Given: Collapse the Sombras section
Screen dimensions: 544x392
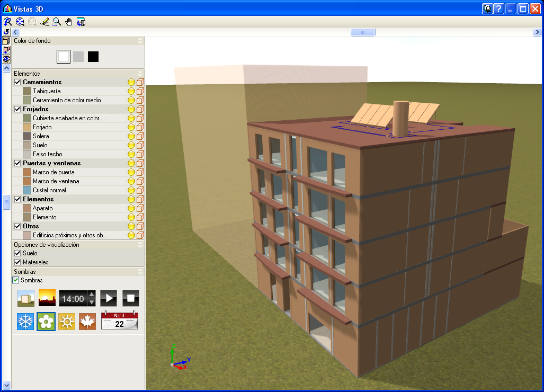Looking at the screenshot, I should click(x=140, y=272).
